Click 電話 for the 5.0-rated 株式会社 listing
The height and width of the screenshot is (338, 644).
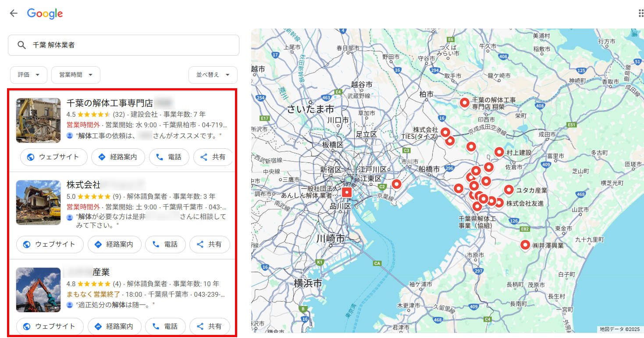165,245
